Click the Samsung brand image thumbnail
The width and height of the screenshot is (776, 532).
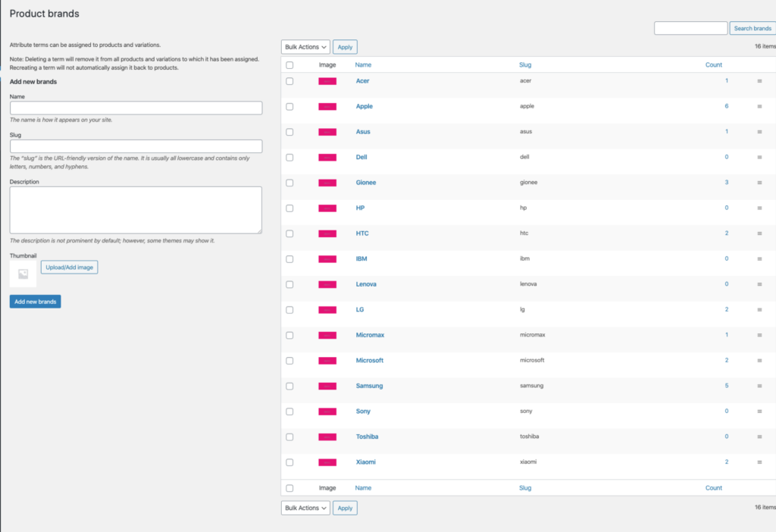pos(327,386)
